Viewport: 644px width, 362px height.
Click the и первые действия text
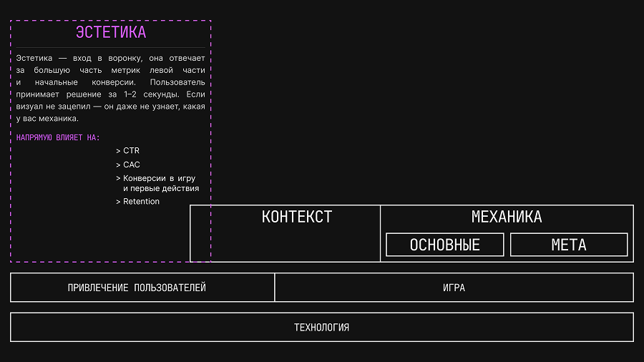click(x=161, y=188)
